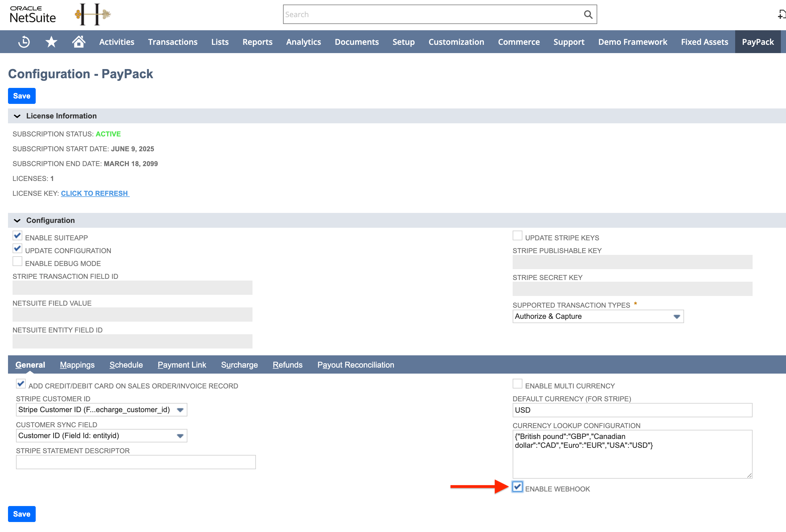Click the Stripe Statement Descriptor field
The height and width of the screenshot is (532, 786).
[135, 462]
